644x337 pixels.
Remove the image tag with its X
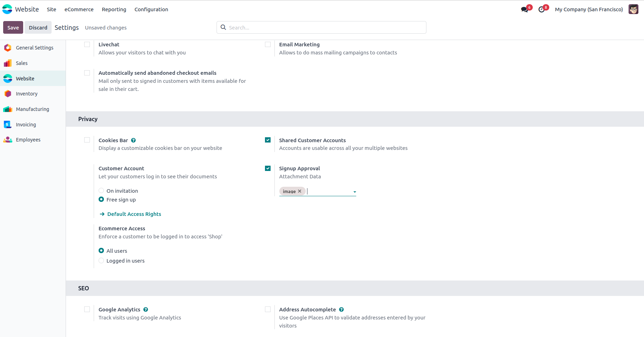[x=300, y=191]
